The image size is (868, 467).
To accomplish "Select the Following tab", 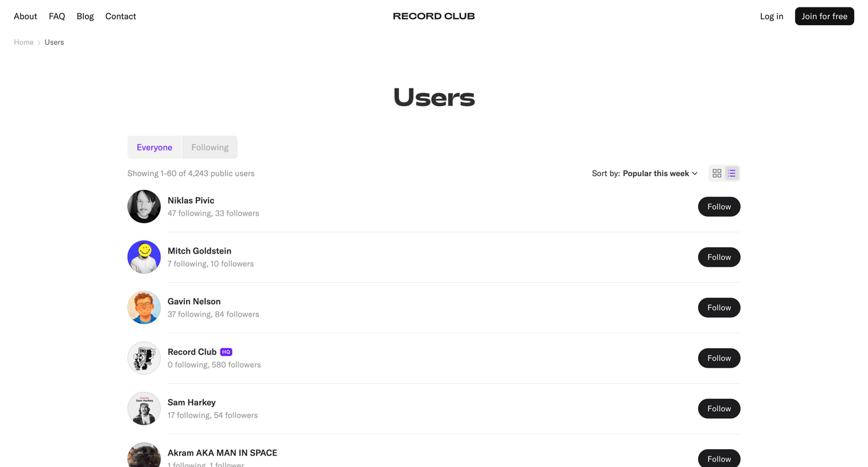I will 210,147.
